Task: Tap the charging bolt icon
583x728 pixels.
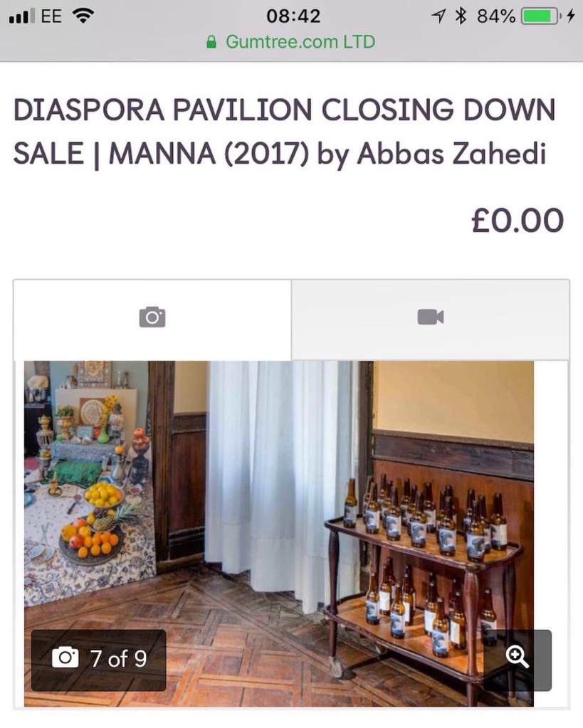Action: coord(570,16)
